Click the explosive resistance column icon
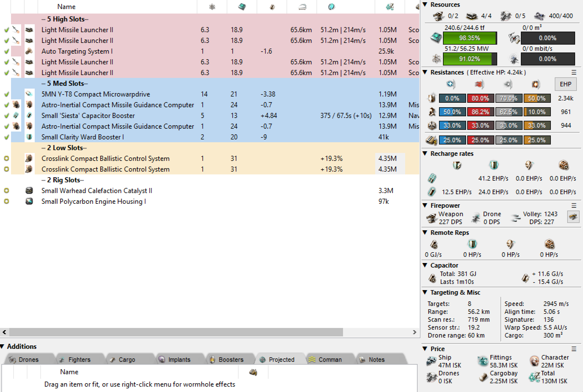The height and width of the screenshot is (392, 583). pos(535,84)
